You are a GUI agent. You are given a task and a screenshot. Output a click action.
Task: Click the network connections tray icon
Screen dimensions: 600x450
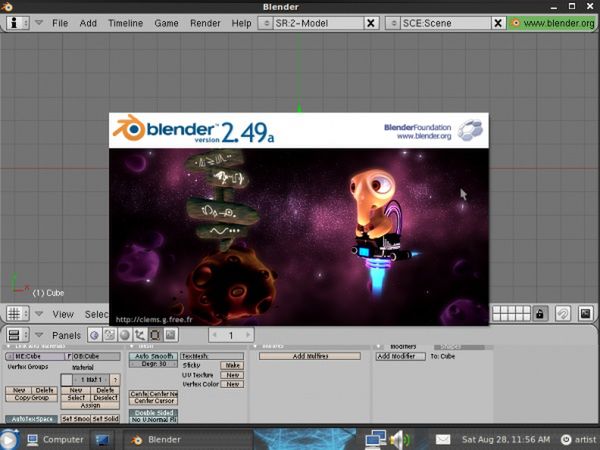click(375, 439)
